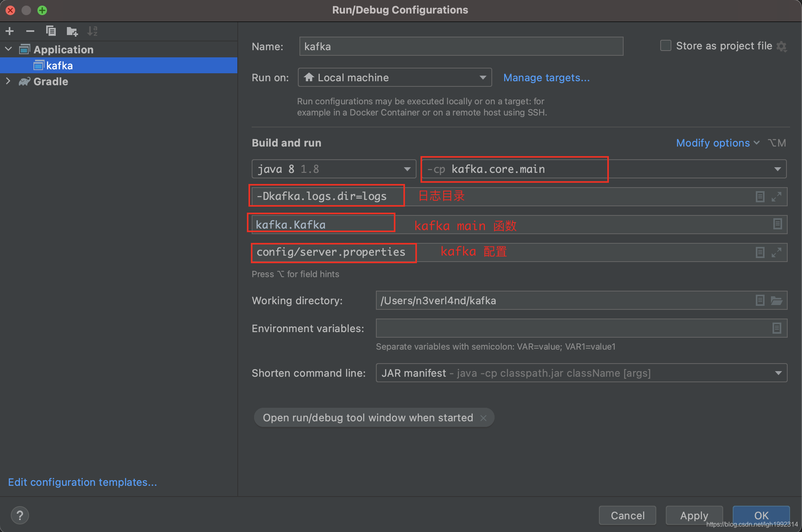The height and width of the screenshot is (532, 802).
Task: Browse for working directory folder
Action: (x=777, y=300)
